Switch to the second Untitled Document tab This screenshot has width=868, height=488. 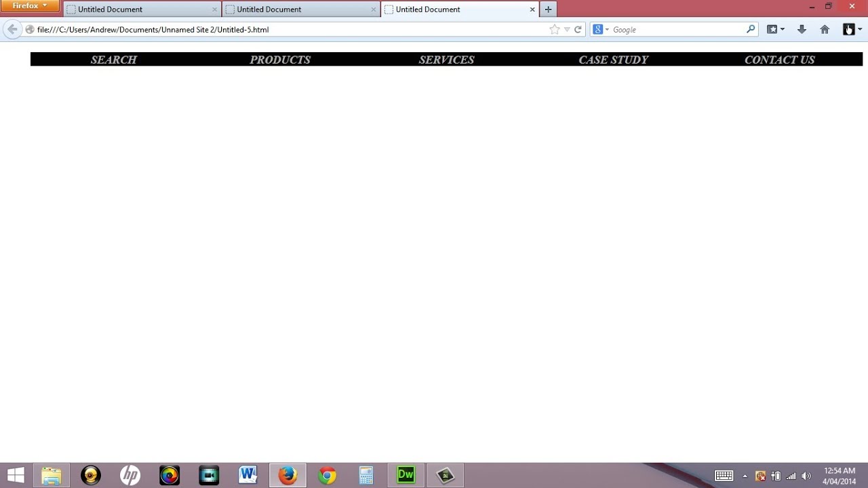301,9
